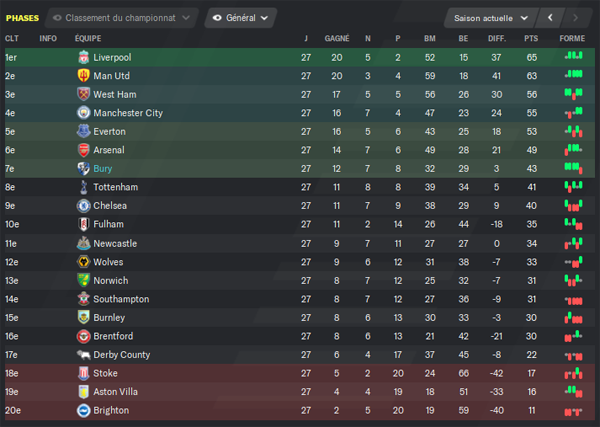Click the West Ham crest icon
This screenshot has width=600, height=427.
tap(83, 94)
